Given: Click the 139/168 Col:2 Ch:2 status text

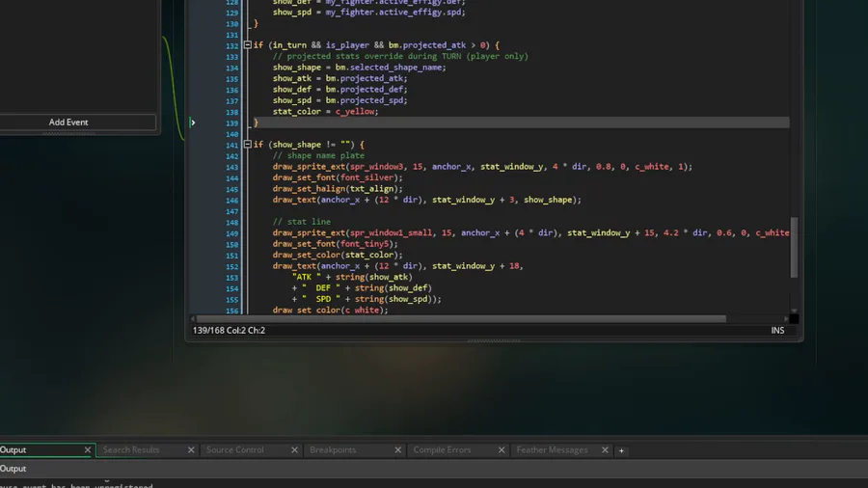Looking at the screenshot, I should tap(229, 330).
